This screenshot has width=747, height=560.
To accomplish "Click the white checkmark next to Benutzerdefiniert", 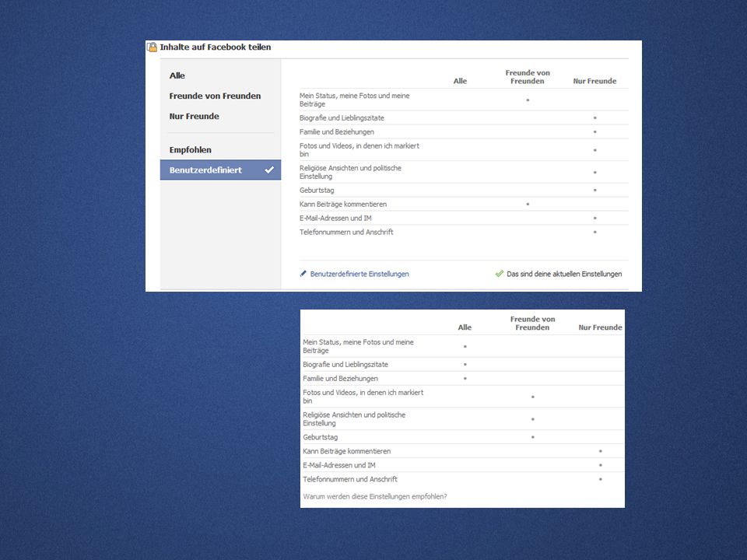I will (x=270, y=170).
